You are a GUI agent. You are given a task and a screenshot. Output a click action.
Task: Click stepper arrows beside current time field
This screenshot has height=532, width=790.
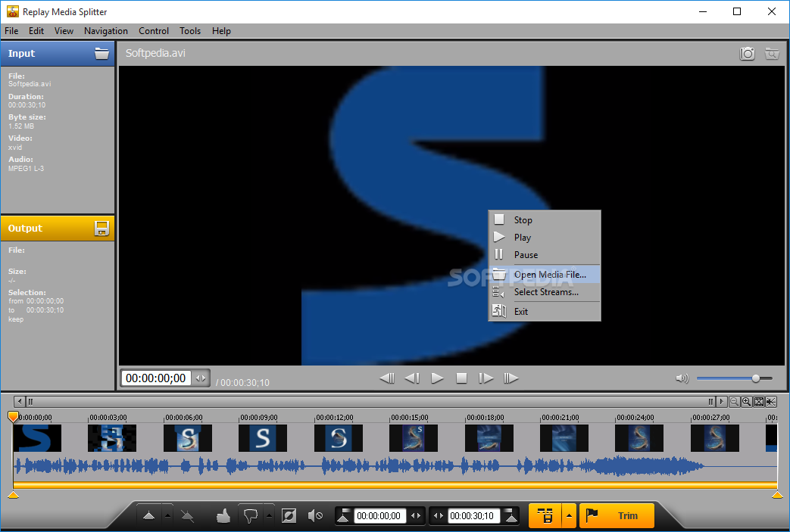201,378
